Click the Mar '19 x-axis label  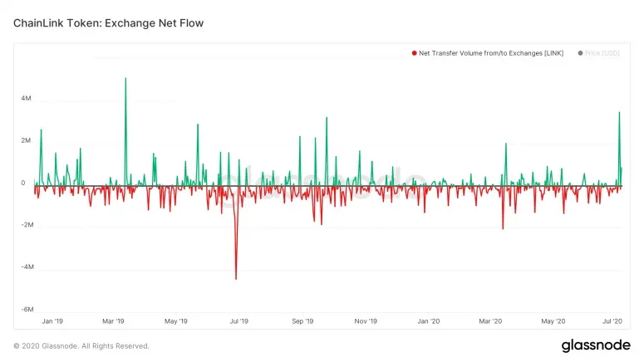[113, 321]
